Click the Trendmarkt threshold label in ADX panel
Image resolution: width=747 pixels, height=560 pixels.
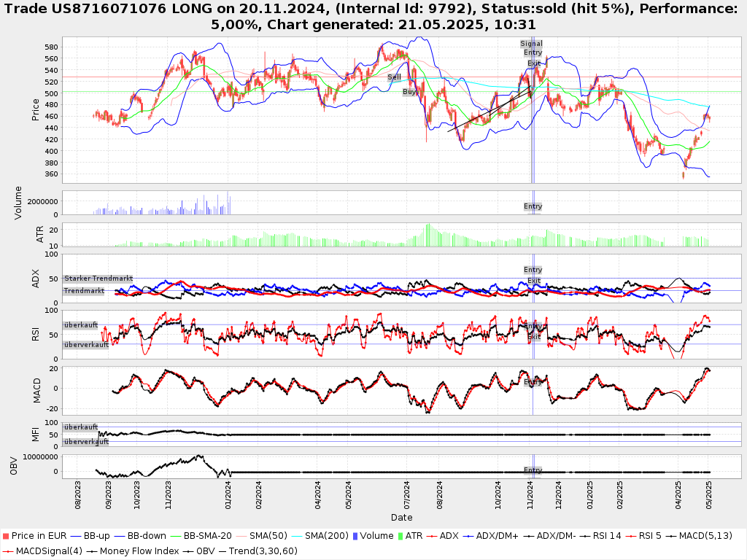(83, 291)
